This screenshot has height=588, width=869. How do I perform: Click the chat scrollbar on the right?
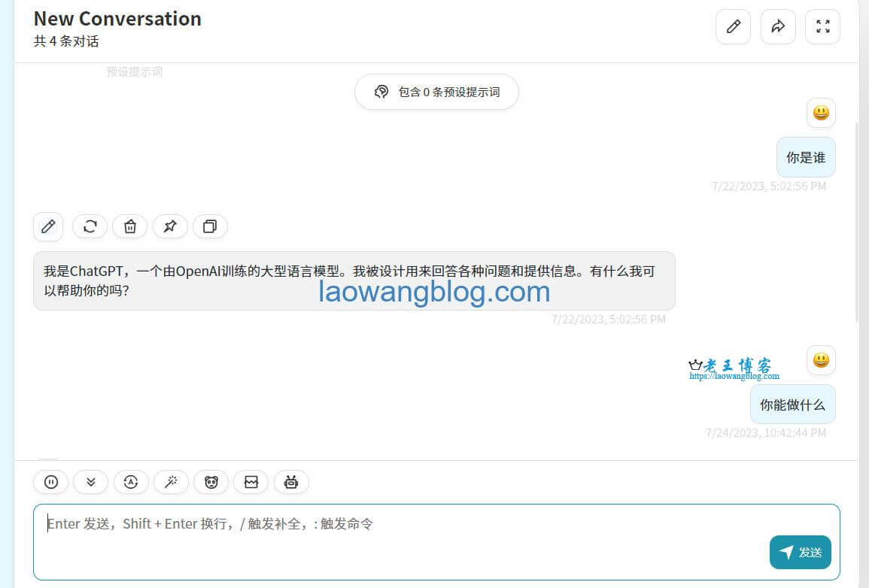tap(858, 222)
